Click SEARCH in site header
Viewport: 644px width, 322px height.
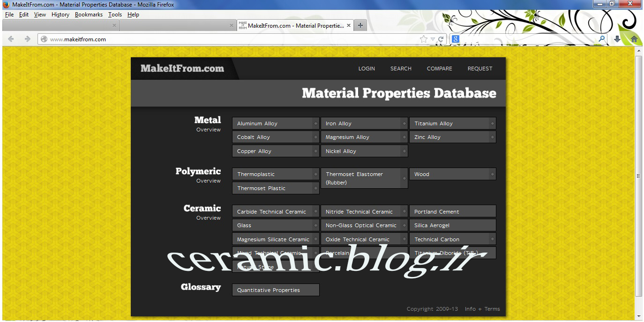tap(401, 69)
